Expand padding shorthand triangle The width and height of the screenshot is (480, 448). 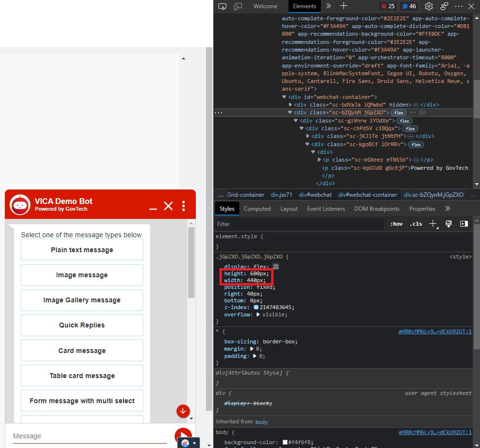(x=255, y=356)
